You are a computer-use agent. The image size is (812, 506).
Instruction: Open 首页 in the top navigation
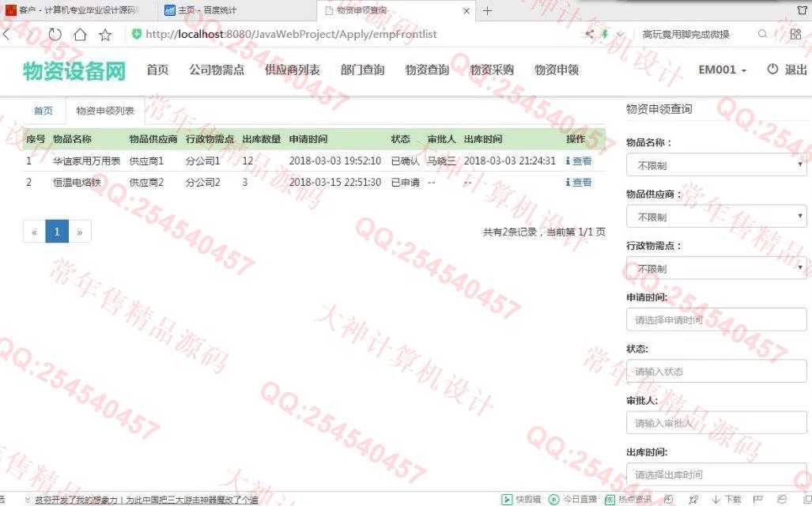[x=157, y=70]
